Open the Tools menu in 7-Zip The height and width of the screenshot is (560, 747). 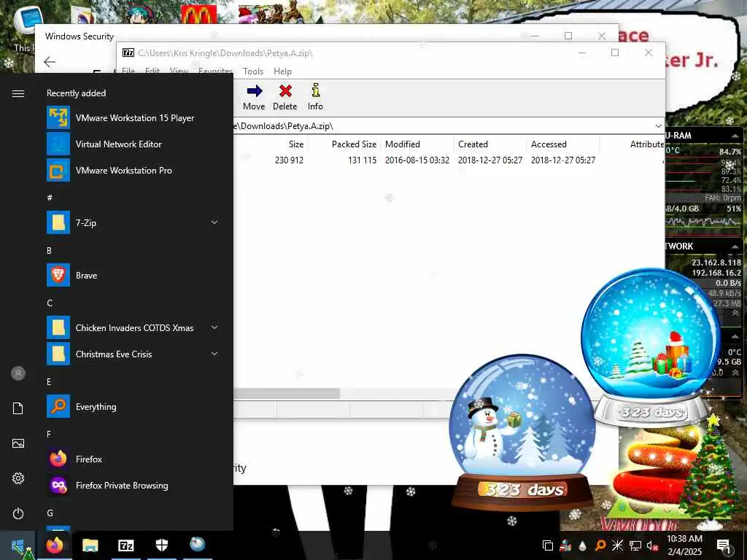pyautogui.click(x=253, y=71)
